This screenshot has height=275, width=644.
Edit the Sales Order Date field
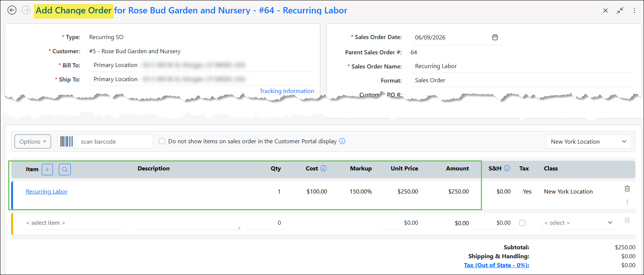(449, 38)
